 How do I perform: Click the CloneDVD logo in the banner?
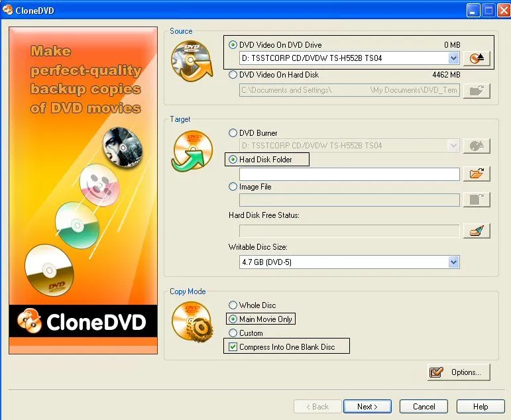coord(83,323)
